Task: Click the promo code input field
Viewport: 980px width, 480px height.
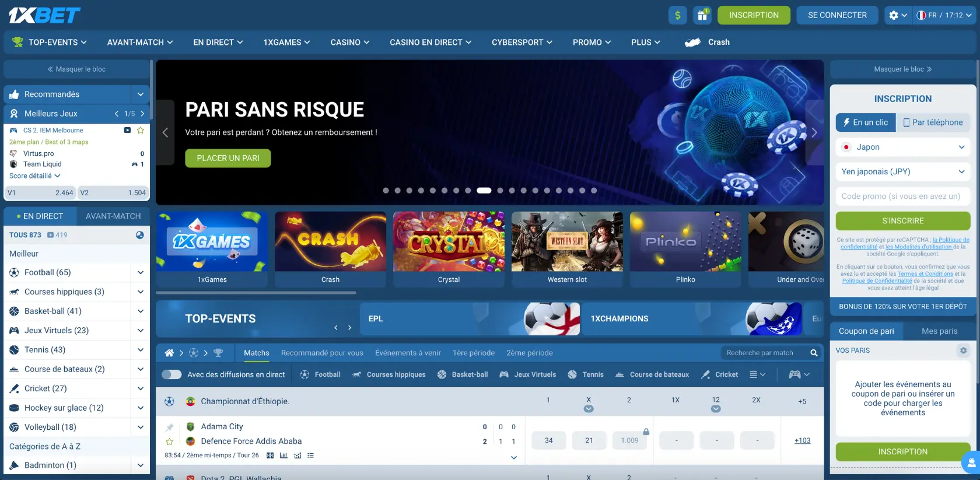Action: [902, 196]
